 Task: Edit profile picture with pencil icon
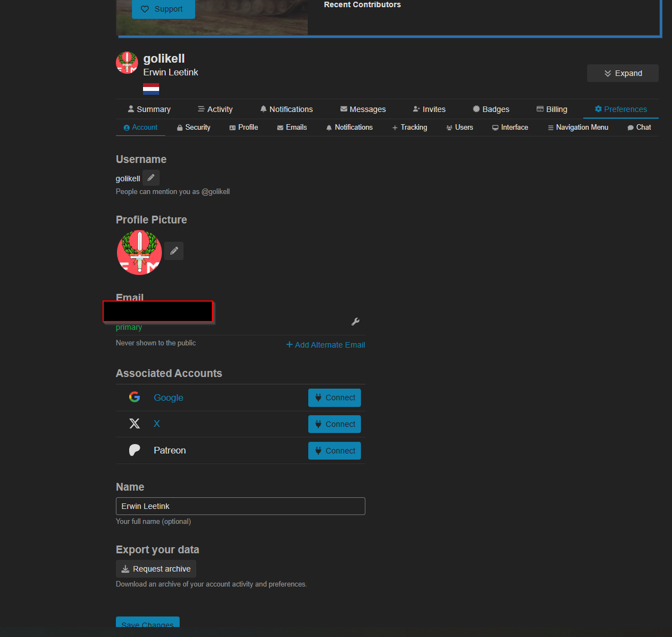click(x=174, y=251)
